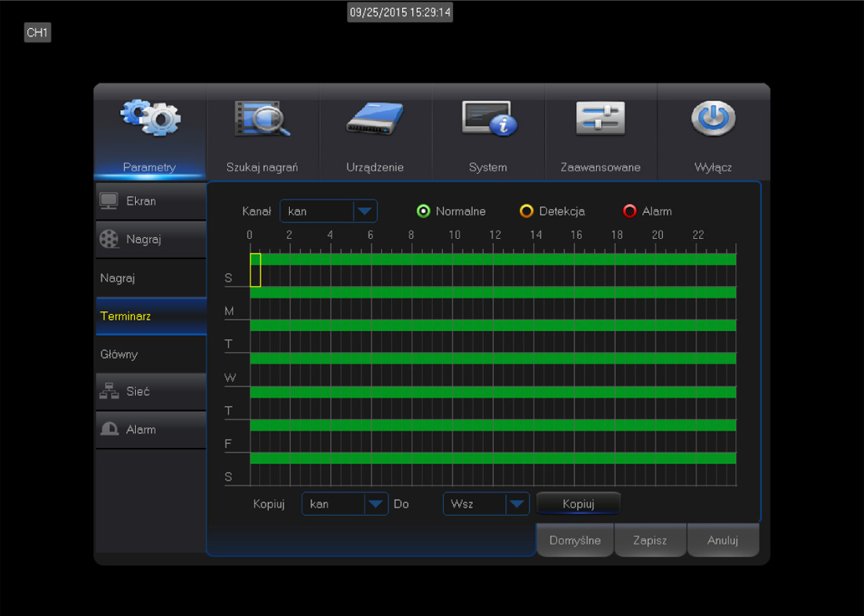Save settings with the Zapisz button
Image resolution: width=864 pixels, height=616 pixels.
[650, 541]
